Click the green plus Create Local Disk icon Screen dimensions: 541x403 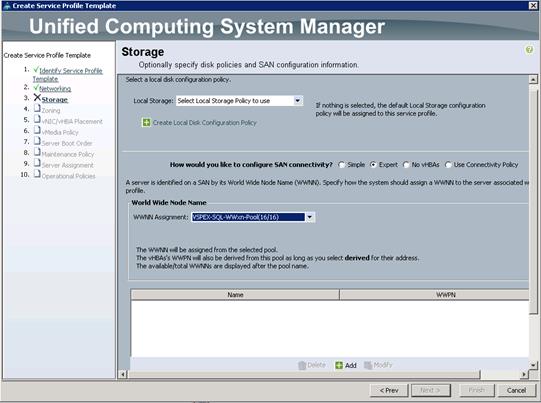[146, 122]
